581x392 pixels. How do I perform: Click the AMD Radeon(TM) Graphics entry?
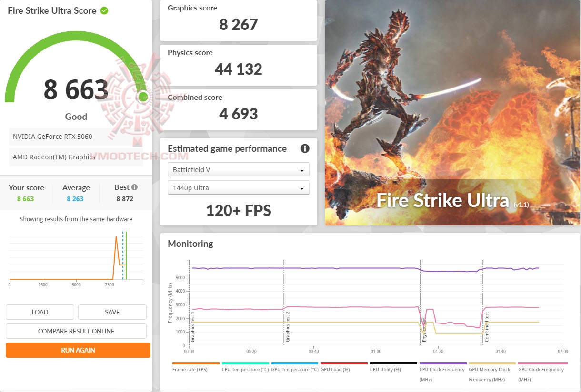tap(76, 157)
